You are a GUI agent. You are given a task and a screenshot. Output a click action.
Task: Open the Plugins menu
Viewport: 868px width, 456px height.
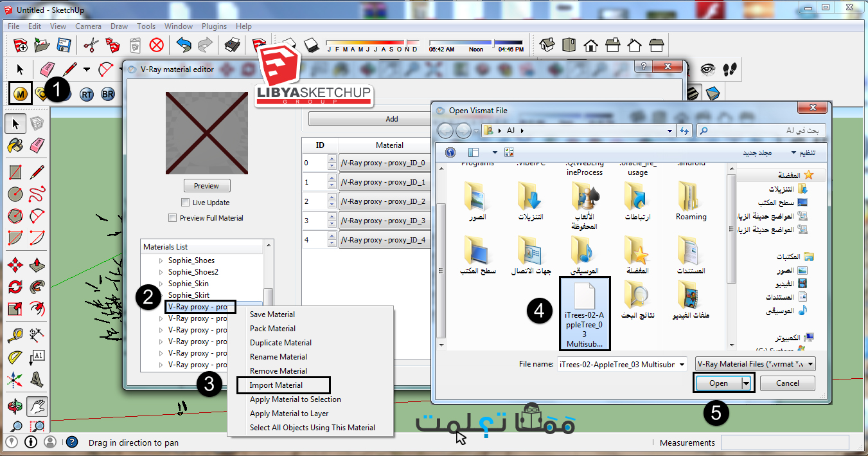214,26
